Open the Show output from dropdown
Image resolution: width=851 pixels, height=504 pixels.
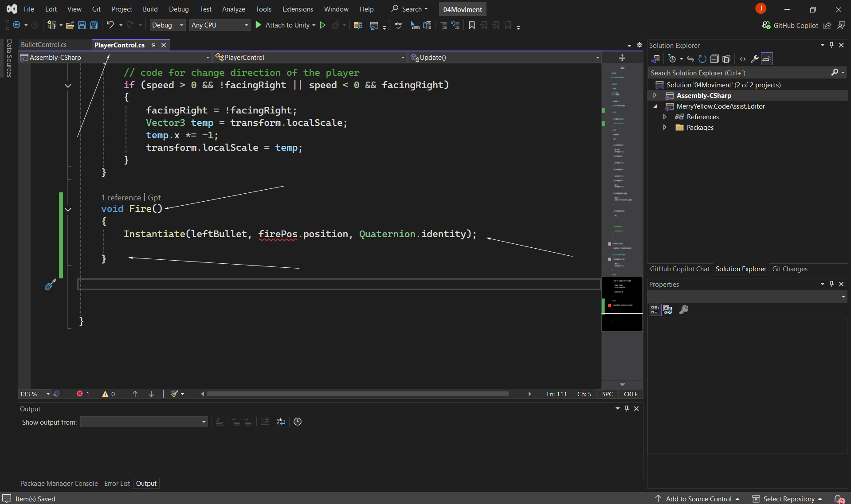coord(144,422)
